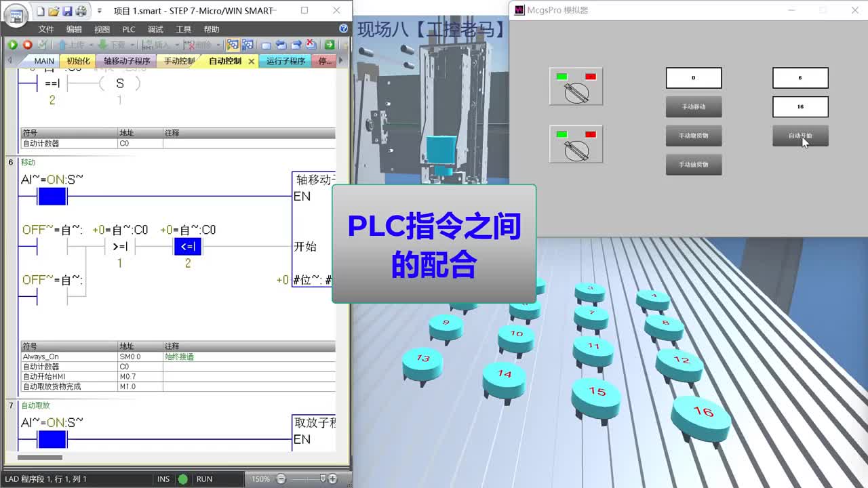Image resolution: width=868 pixels, height=488 pixels.
Task: Click the pause program status icon
Action: tap(248, 45)
